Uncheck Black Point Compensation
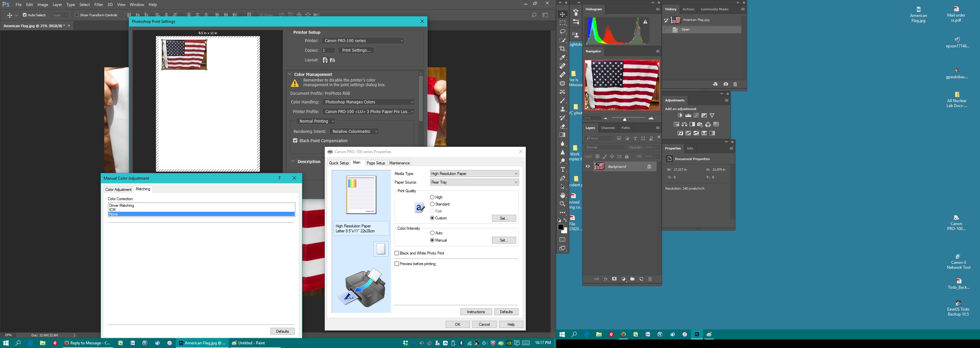This screenshot has height=348, width=980. pyautogui.click(x=295, y=141)
